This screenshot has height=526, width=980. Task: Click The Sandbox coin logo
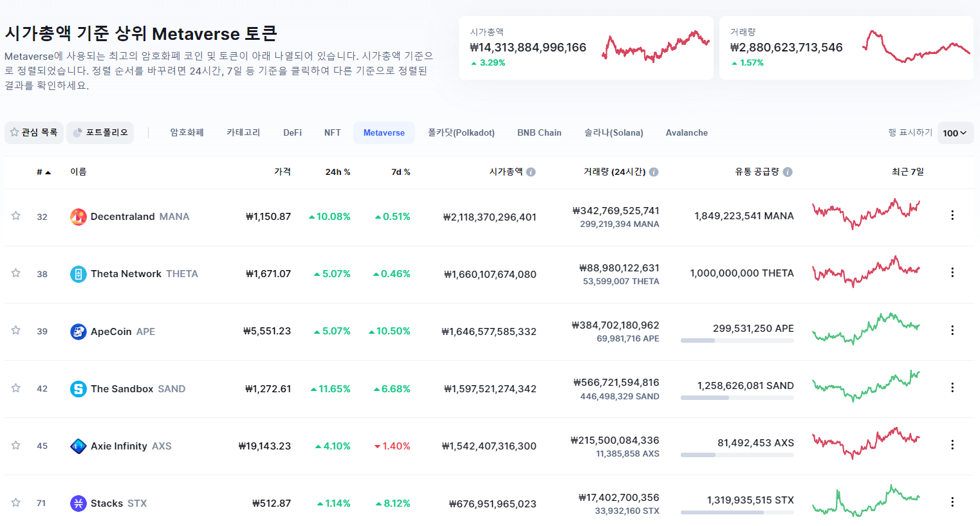click(x=79, y=389)
